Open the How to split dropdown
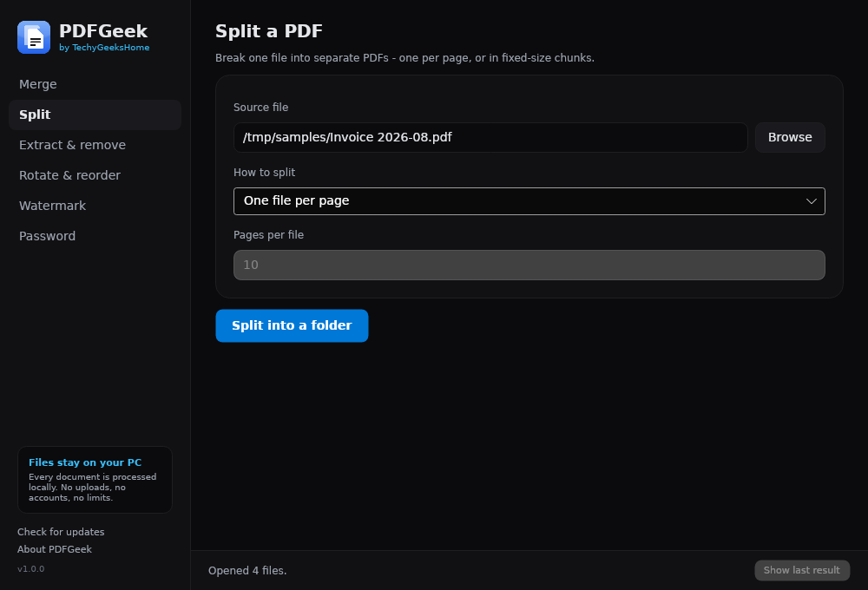Image resolution: width=868 pixels, height=590 pixels. [529, 201]
